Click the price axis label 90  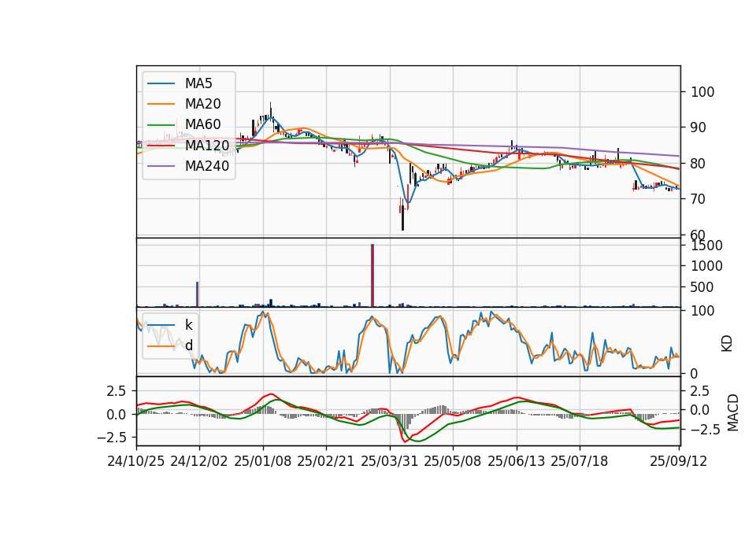(699, 127)
